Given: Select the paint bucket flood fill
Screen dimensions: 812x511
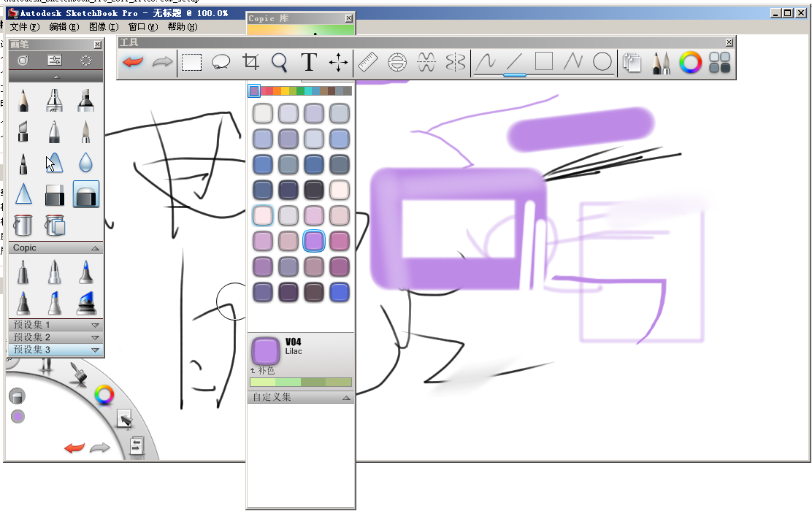Looking at the screenshot, I should [23, 226].
